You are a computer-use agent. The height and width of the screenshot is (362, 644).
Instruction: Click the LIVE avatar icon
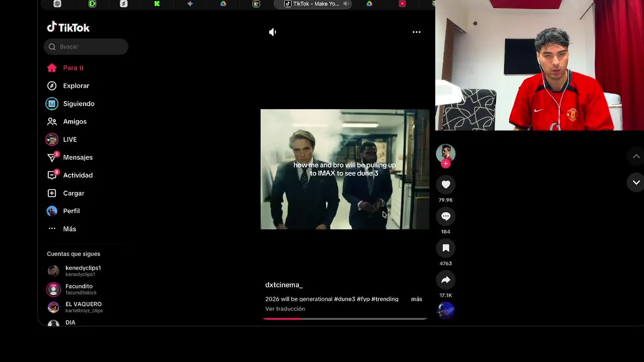point(52,139)
